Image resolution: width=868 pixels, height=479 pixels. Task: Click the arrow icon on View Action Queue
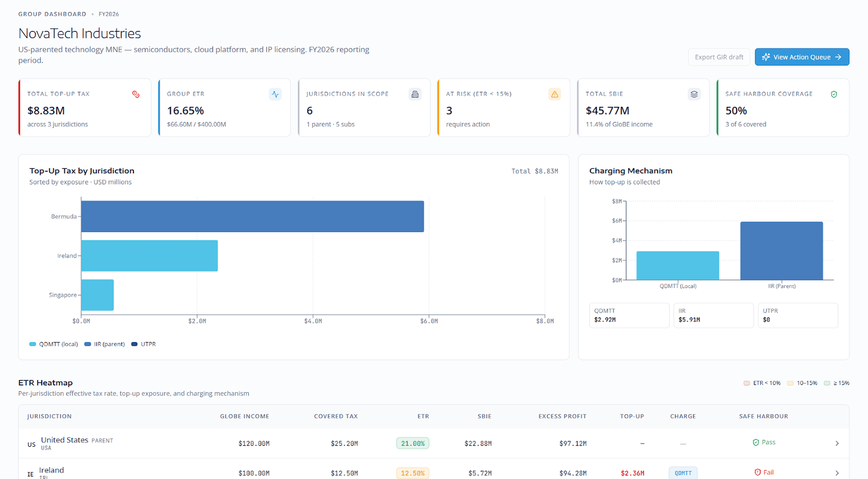pyautogui.click(x=838, y=57)
